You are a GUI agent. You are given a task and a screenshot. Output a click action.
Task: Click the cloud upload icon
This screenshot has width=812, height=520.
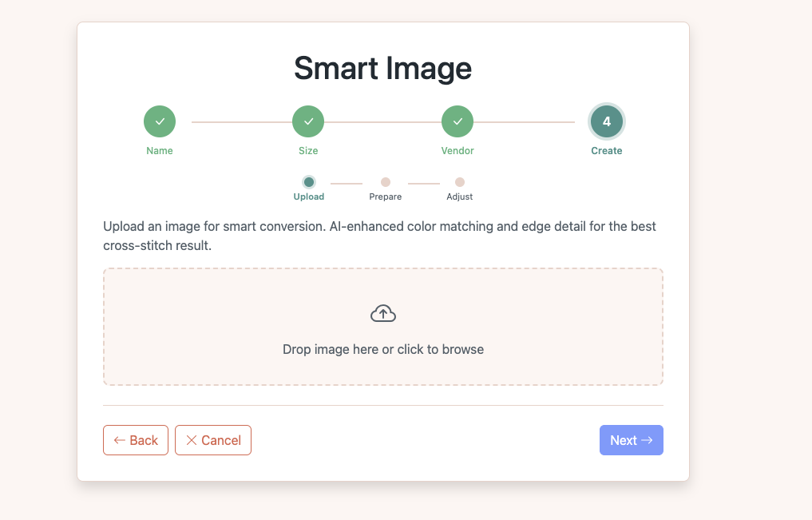pyautogui.click(x=383, y=312)
